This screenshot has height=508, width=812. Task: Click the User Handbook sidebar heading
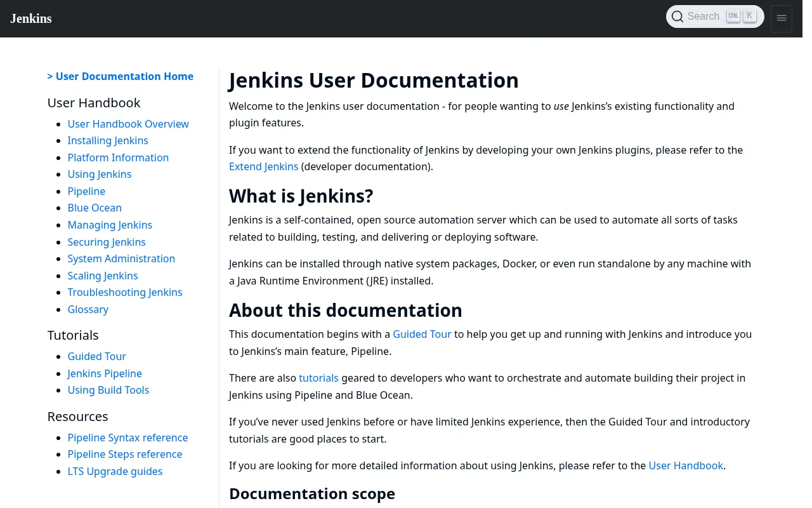[x=94, y=103]
